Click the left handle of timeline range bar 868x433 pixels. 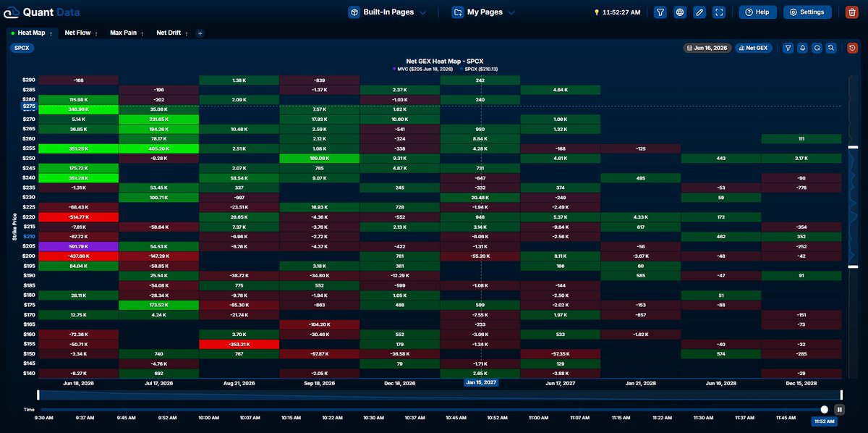tap(38, 394)
